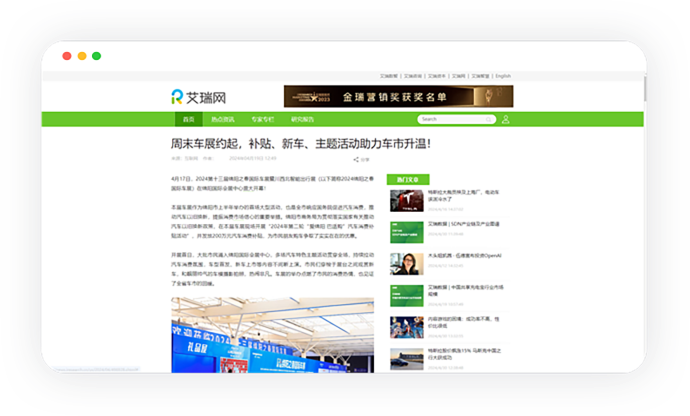Open the 首页 nav tab

[x=188, y=119]
